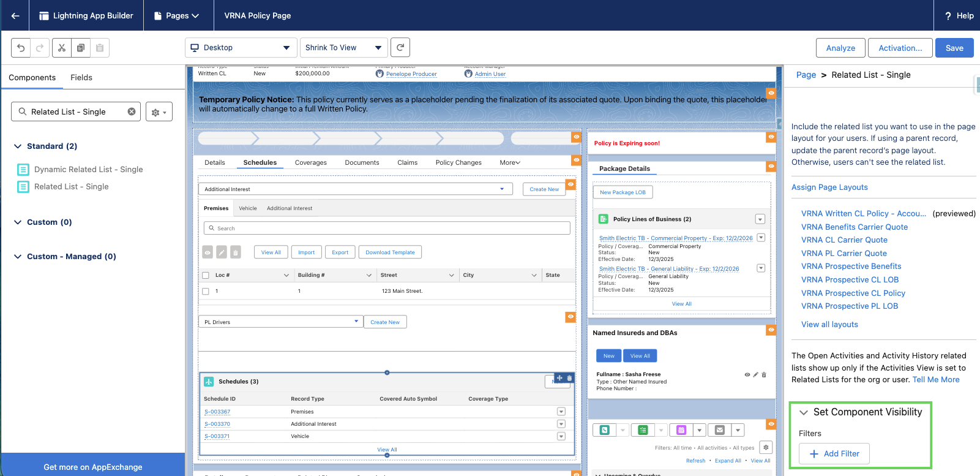
Task: Click the log a call activity icon
Action: click(604, 430)
